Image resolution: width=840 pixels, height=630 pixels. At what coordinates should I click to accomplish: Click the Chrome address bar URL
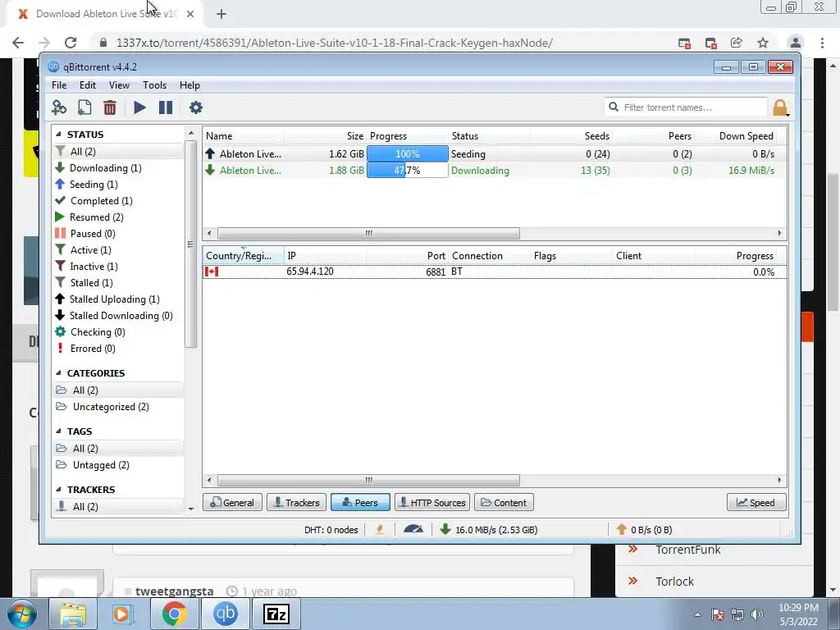coord(335,43)
